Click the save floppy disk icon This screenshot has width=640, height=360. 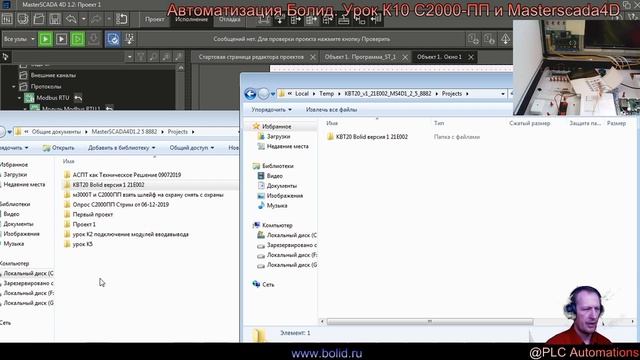(55, 19)
